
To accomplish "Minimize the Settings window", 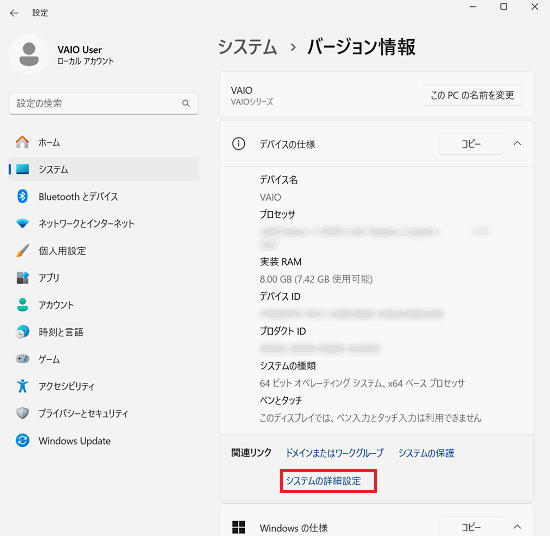I will (x=473, y=7).
